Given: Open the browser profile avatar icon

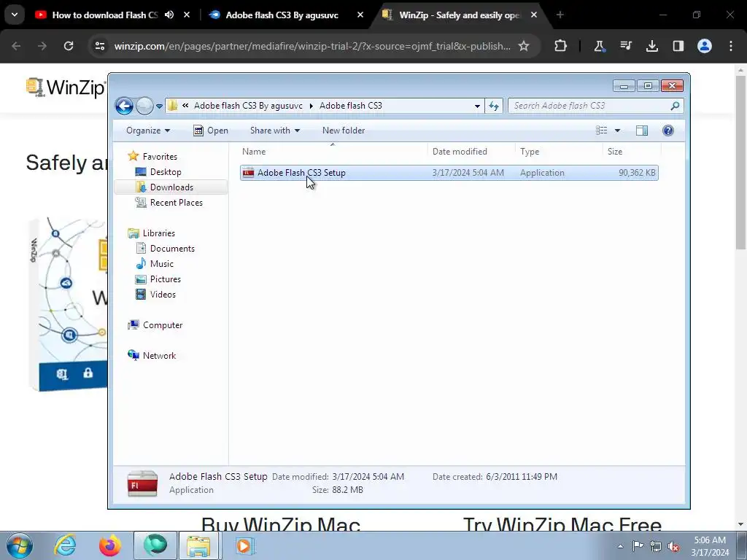Looking at the screenshot, I should point(704,46).
